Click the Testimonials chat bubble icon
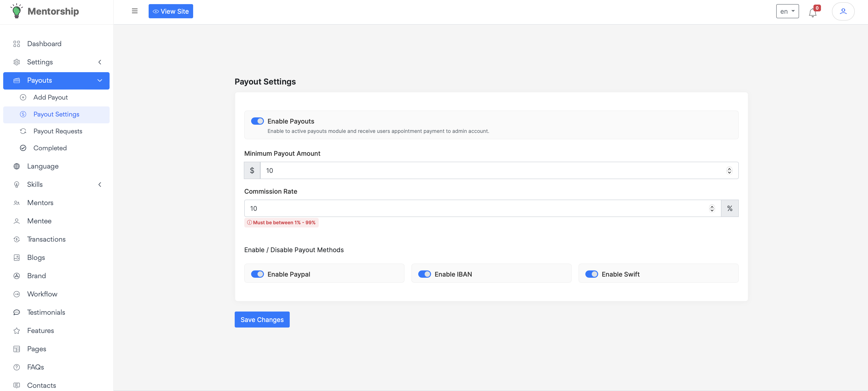 (16, 312)
